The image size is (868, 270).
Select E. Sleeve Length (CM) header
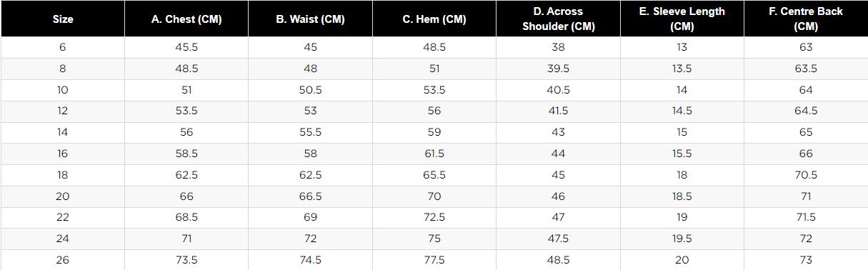682,19
